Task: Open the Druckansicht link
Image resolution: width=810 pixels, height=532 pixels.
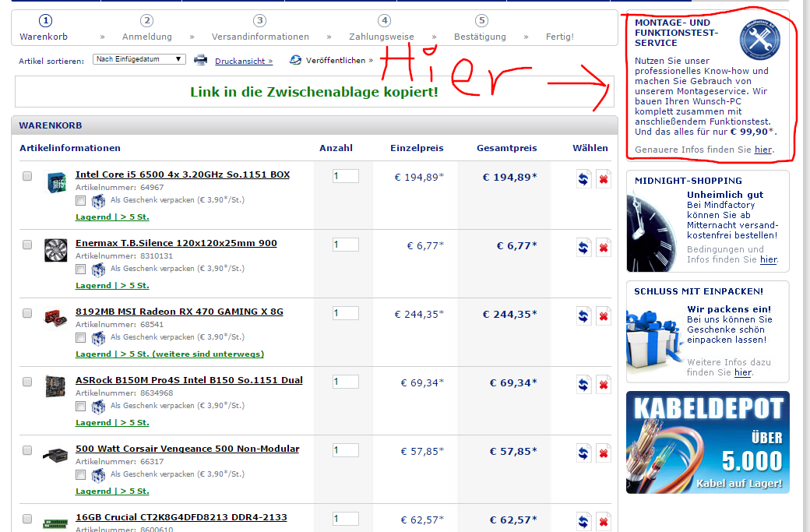Action: point(244,61)
